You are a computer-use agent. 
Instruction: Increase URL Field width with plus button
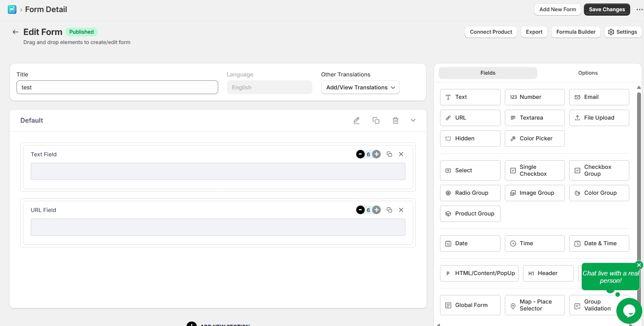pos(376,210)
